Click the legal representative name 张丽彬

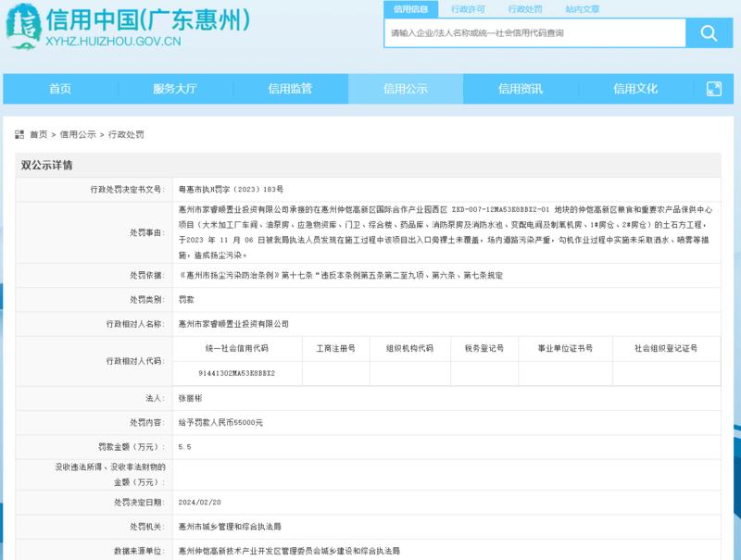(x=190, y=399)
